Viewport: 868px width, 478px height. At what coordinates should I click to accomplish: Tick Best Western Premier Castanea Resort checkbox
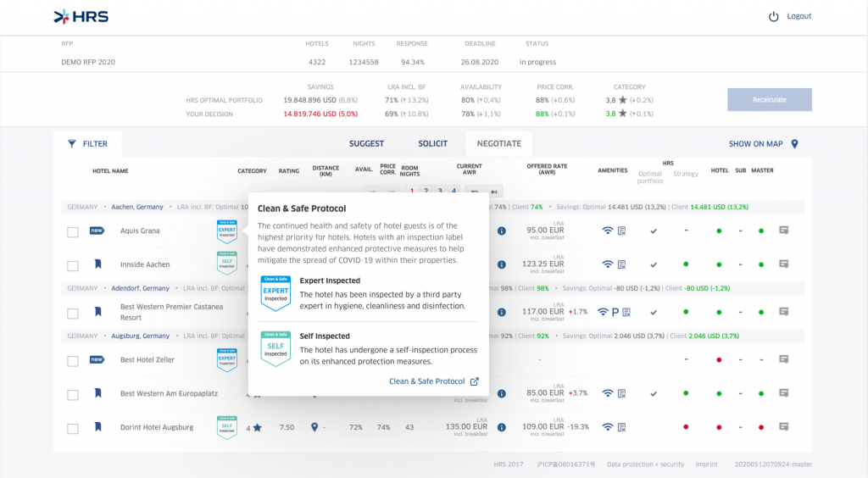click(x=73, y=313)
